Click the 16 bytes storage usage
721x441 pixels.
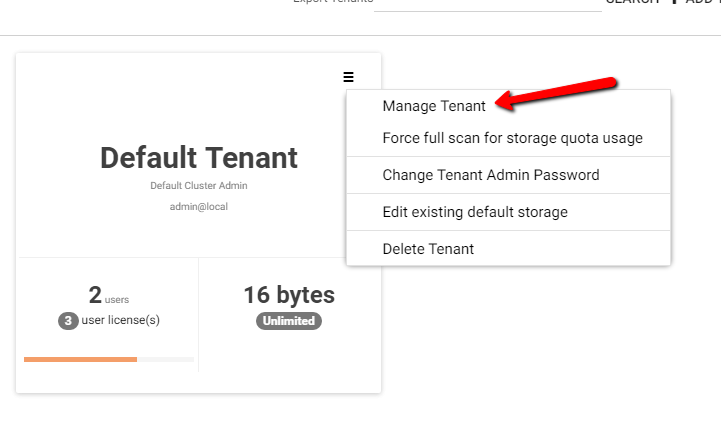[289, 295]
